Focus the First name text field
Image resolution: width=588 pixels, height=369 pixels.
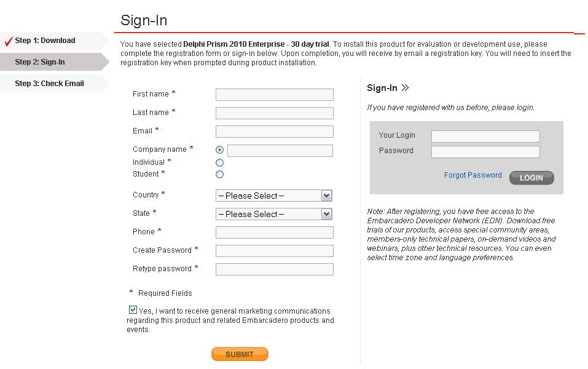pos(275,95)
